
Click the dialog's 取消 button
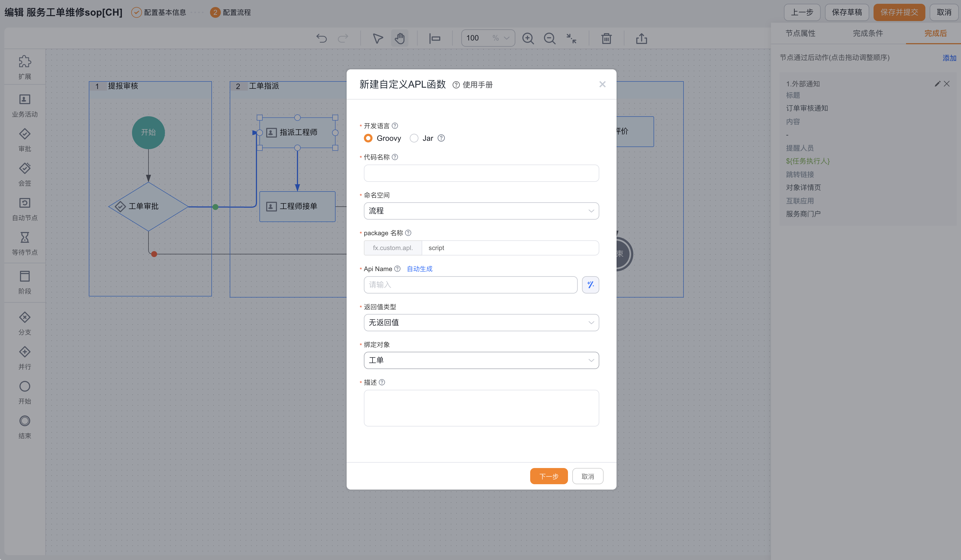tap(588, 476)
